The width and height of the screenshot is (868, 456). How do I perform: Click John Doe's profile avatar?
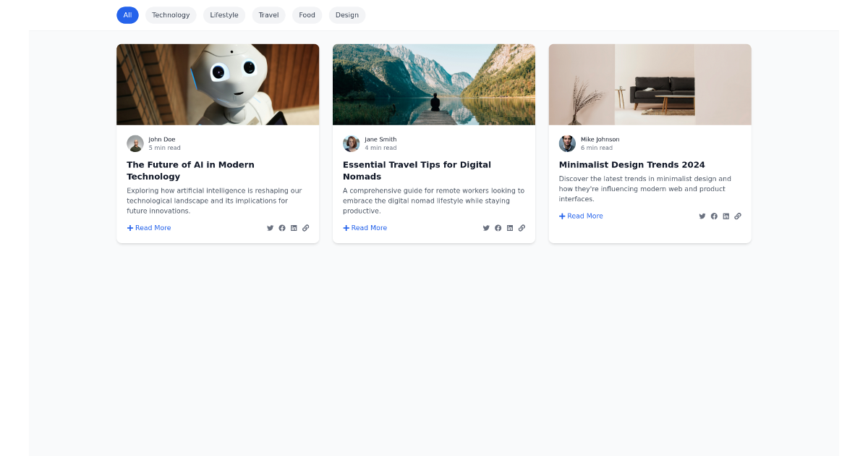135,143
